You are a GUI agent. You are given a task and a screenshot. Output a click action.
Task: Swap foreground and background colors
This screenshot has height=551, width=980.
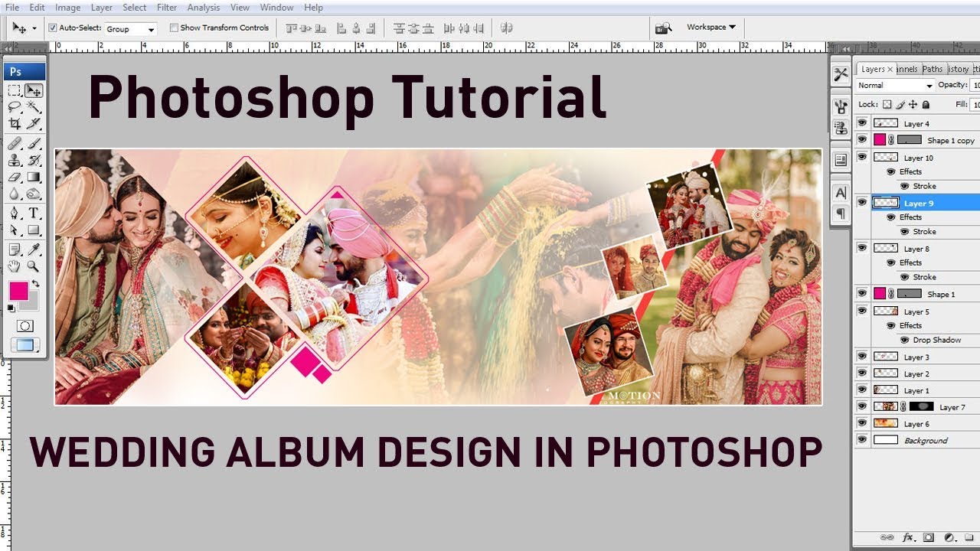point(35,284)
